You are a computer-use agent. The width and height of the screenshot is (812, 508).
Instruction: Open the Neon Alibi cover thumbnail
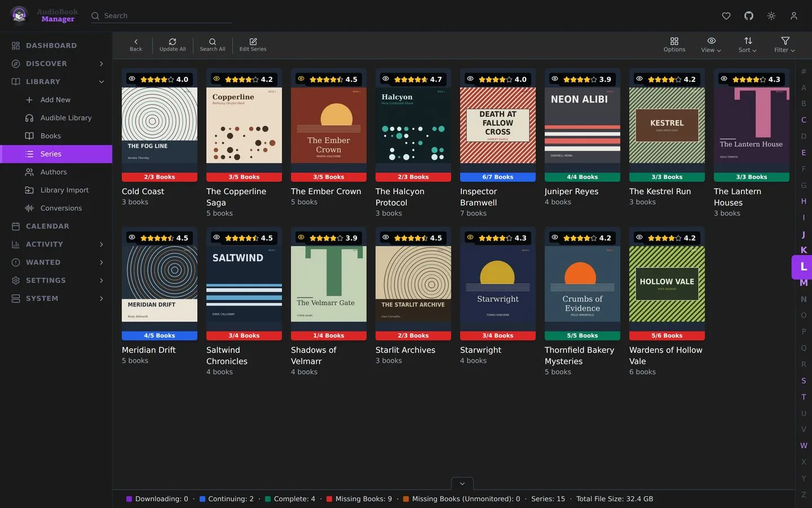point(582,125)
